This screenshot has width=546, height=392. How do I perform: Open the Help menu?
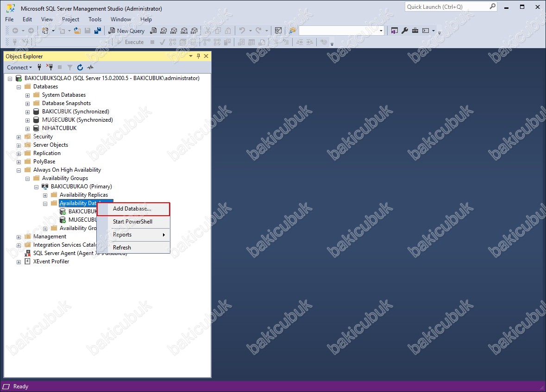point(146,19)
